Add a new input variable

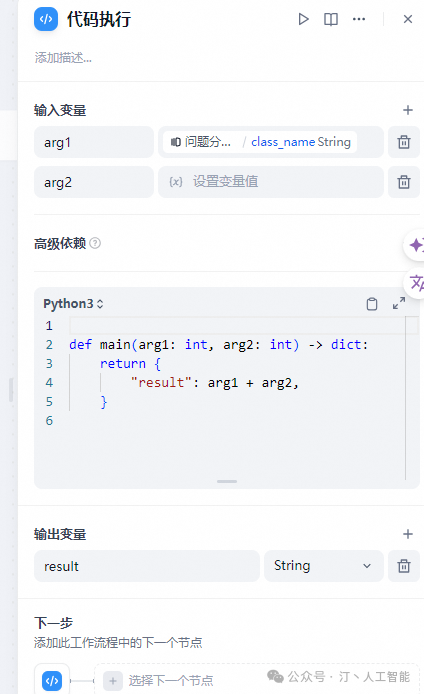[408, 110]
